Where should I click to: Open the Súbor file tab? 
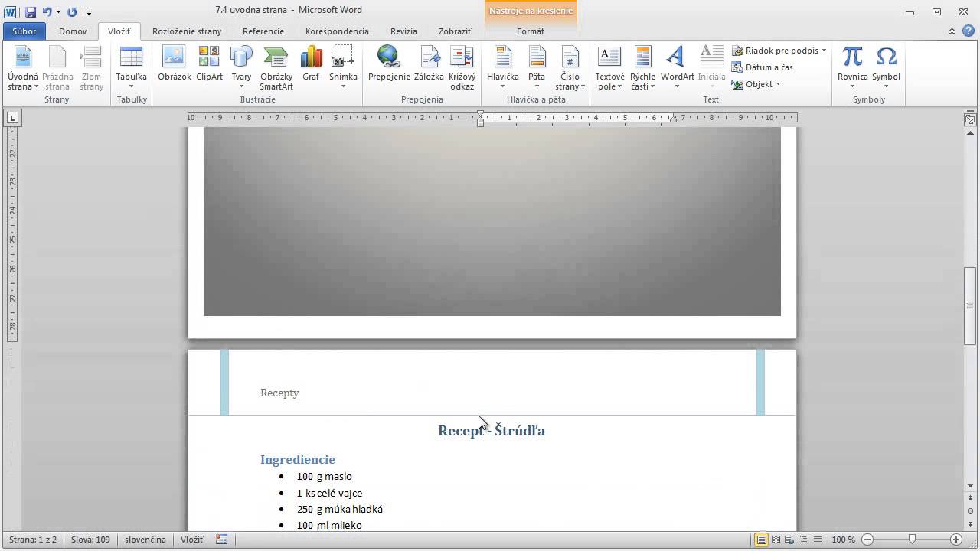24,31
